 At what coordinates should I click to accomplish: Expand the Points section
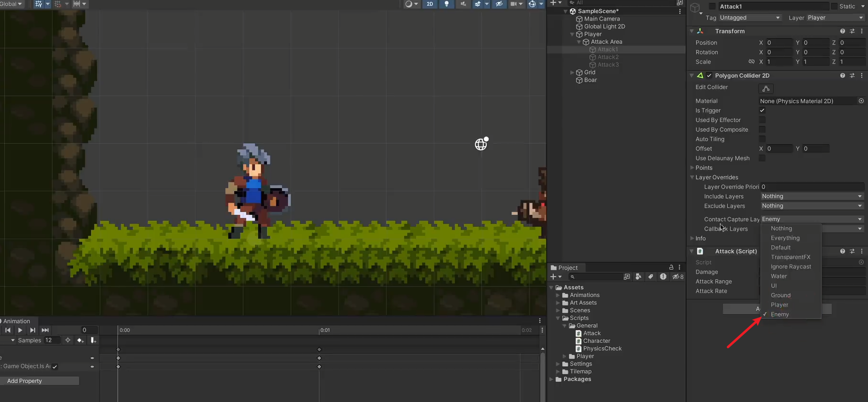(x=692, y=168)
